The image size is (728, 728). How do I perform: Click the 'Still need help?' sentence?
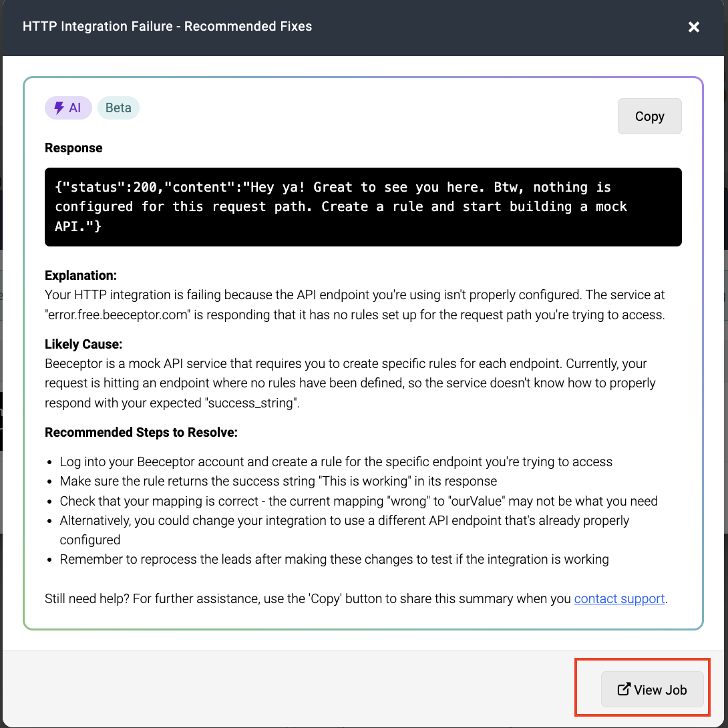[355, 598]
